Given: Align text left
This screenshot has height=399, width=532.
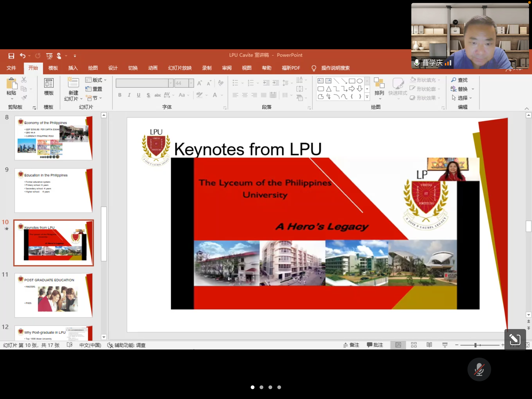Looking at the screenshot, I should click(x=235, y=95).
